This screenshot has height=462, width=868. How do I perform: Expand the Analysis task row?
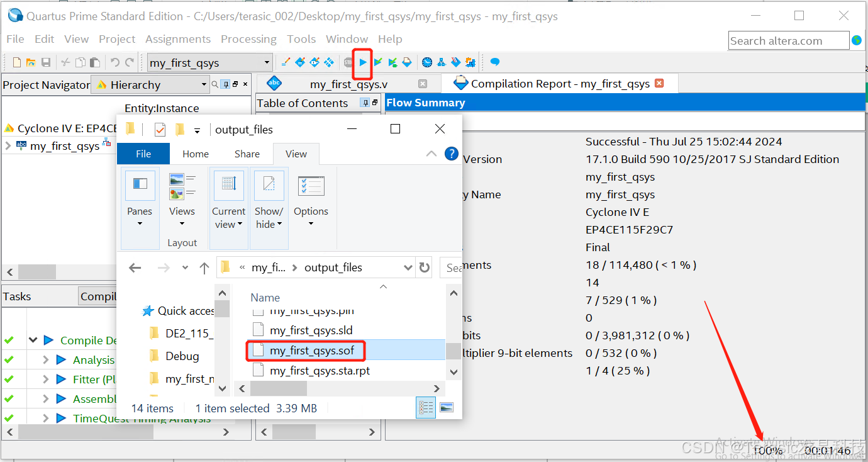pos(45,360)
